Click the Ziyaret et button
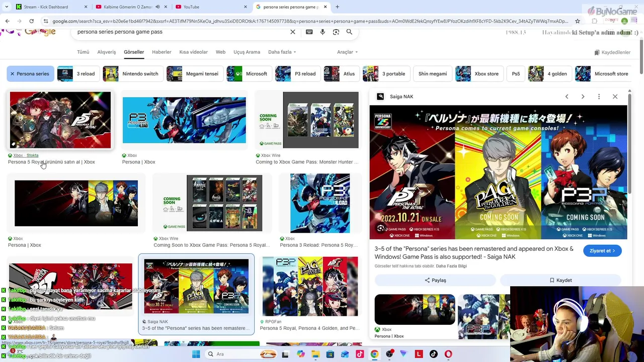 [x=602, y=251]
